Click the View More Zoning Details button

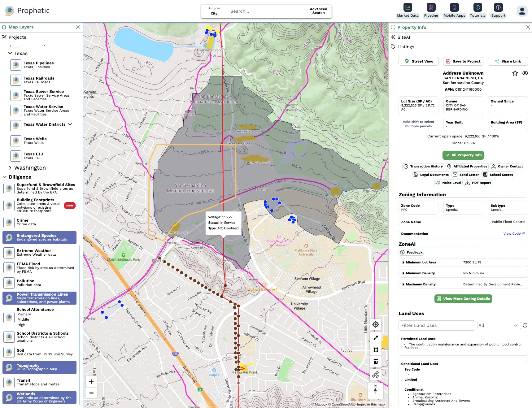pyautogui.click(x=463, y=299)
